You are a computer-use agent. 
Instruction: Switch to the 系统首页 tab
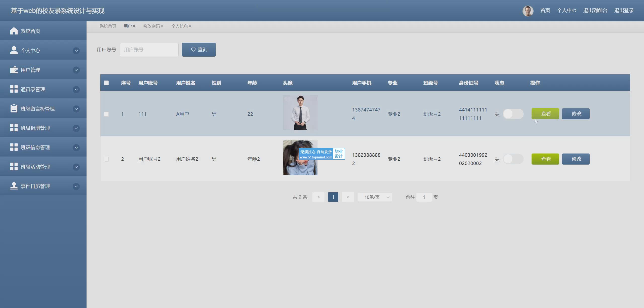click(108, 26)
